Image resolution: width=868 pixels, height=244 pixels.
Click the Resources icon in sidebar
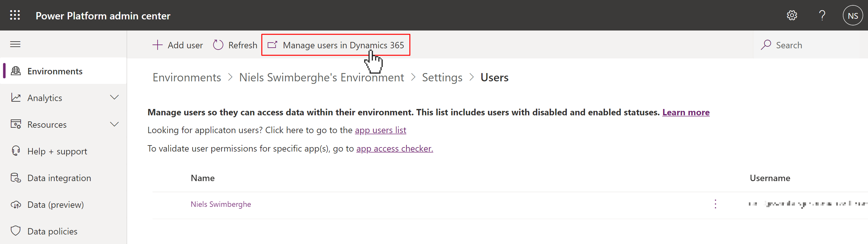coord(16,124)
